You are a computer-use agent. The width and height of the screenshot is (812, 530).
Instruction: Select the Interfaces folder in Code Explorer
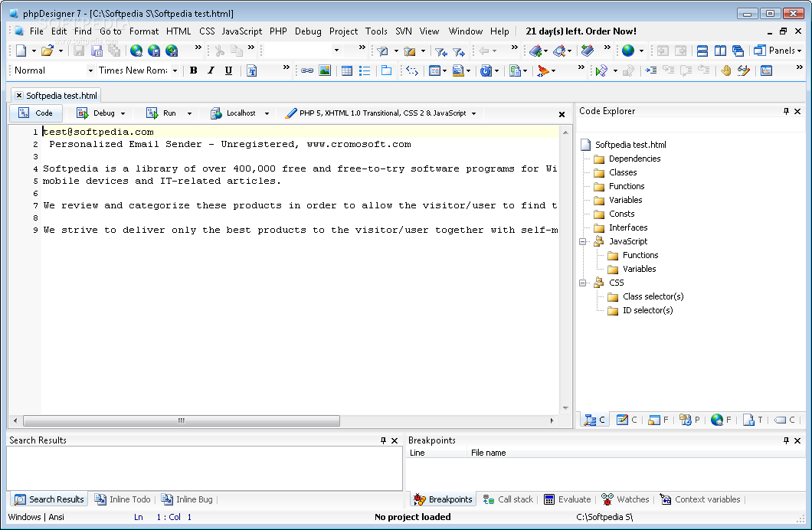tap(621, 227)
